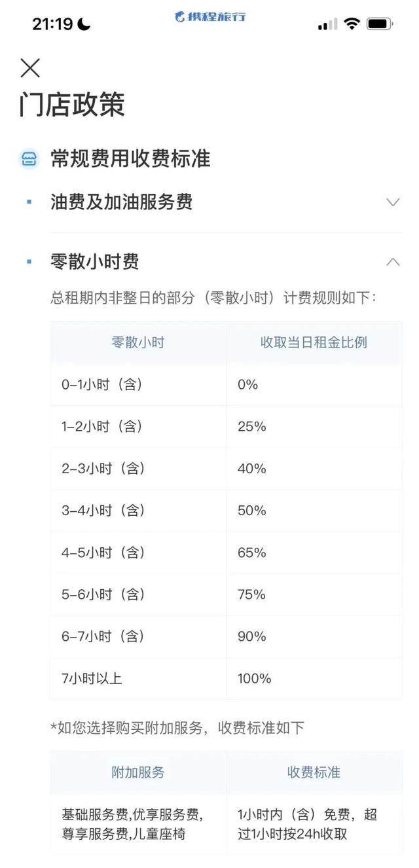Tap the 携程旅行 logo at top
This screenshot has height=868, width=419.
[209, 16]
